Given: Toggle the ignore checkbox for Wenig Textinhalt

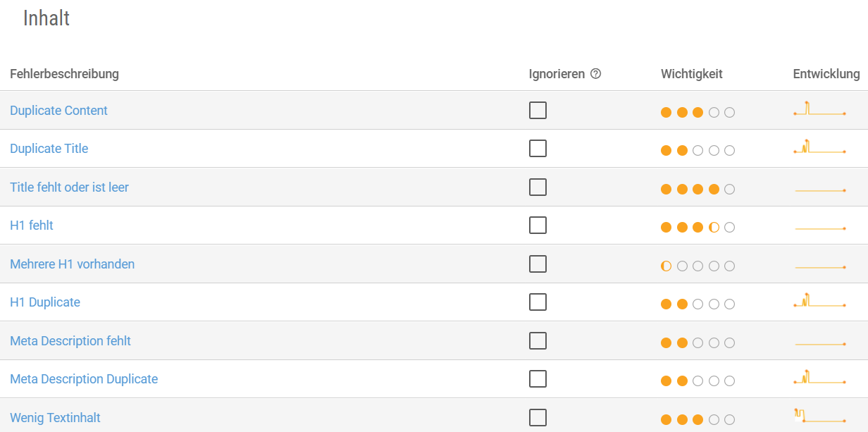Looking at the screenshot, I should pos(538,418).
